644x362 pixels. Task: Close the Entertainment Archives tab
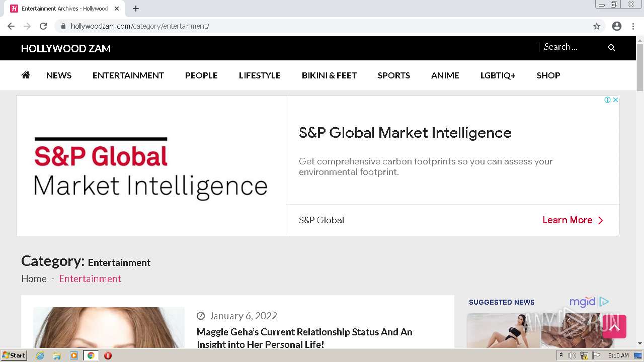coord(117,9)
